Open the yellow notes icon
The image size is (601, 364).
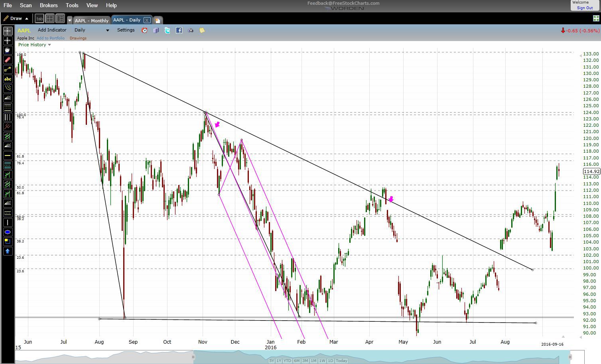click(202, 30)
